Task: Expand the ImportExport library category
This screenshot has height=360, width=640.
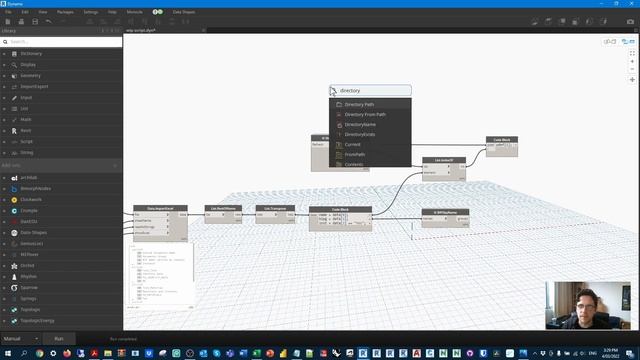Action: click(4, 87)
